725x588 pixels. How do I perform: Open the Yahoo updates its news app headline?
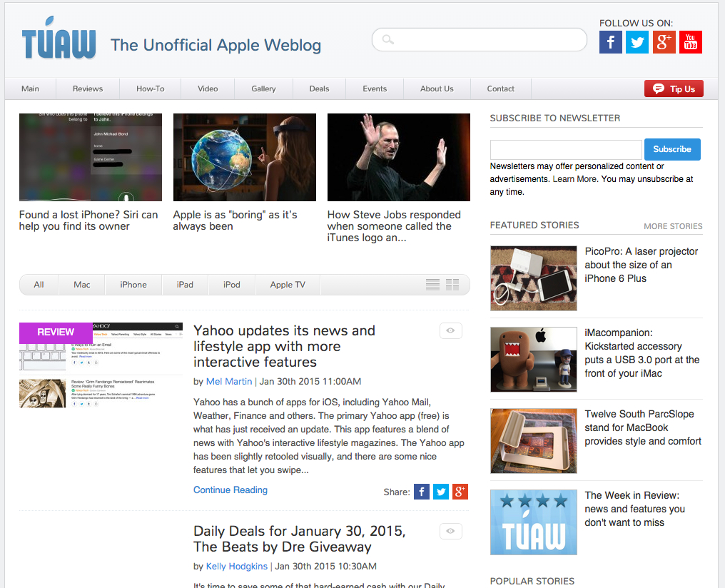(284, 346)
